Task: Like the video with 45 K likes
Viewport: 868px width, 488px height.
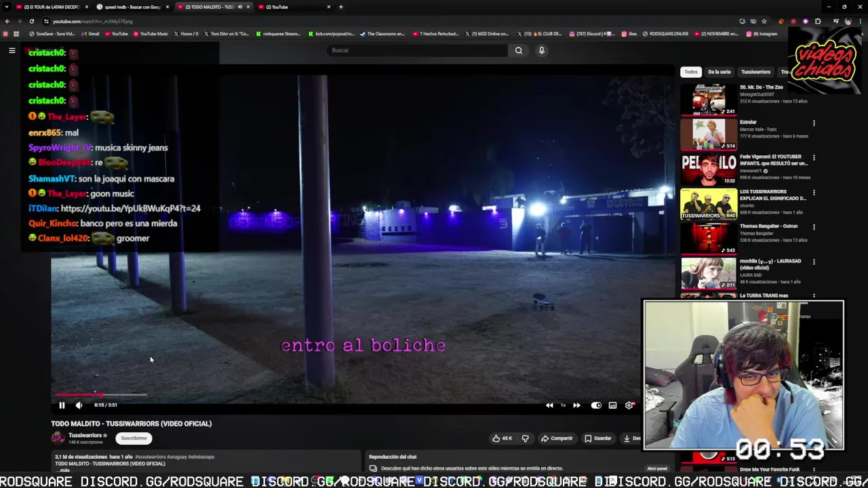Action: (502, 439)
